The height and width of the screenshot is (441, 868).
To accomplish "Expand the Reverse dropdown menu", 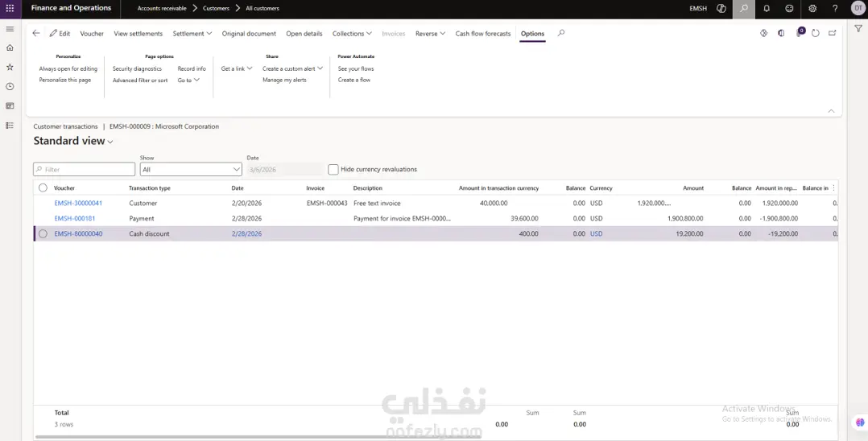I will coord(431,33).
